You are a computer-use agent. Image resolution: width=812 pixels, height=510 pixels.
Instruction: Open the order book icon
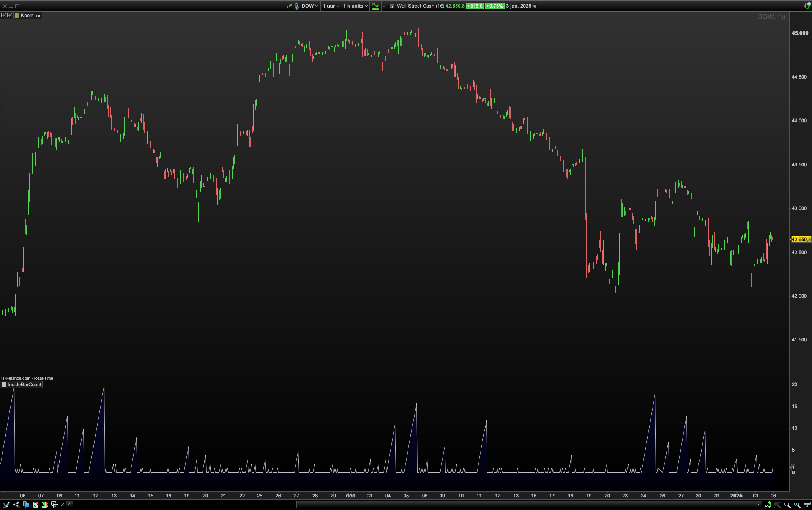[x=45, y=505]
